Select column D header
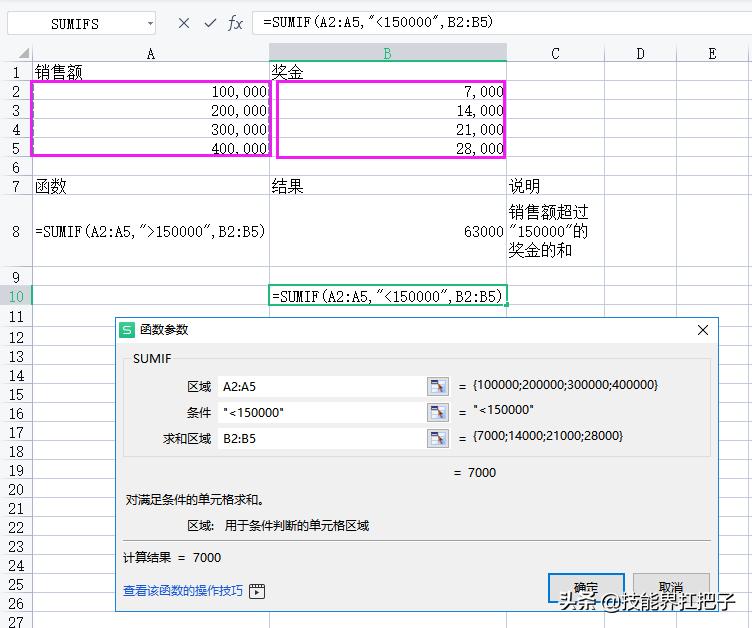The image size is (752, 628). click(640, 53)
